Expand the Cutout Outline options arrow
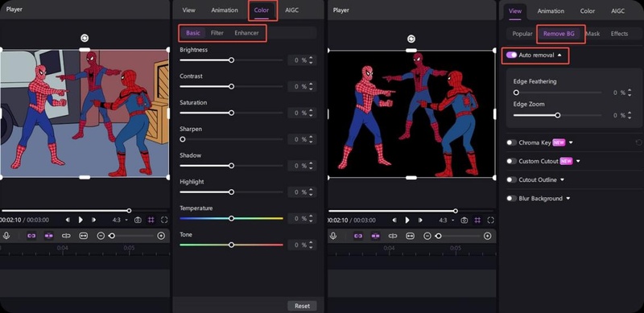This screenshot has width=644, height=313. [562, 179]
